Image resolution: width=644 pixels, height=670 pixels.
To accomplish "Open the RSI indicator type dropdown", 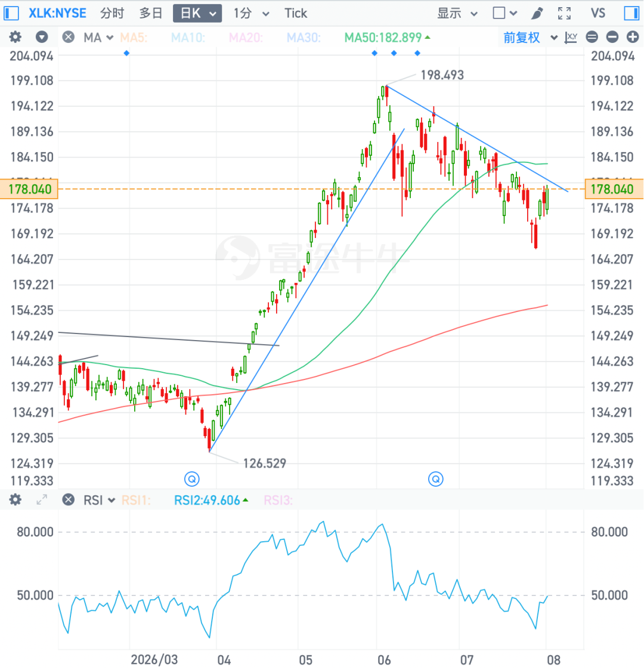I will (x=99, y=500).
